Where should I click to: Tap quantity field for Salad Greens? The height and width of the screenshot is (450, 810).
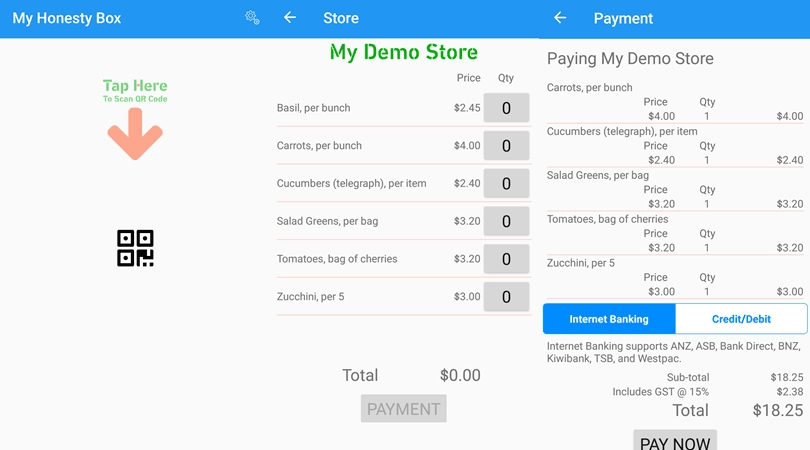tap(506, 221)
